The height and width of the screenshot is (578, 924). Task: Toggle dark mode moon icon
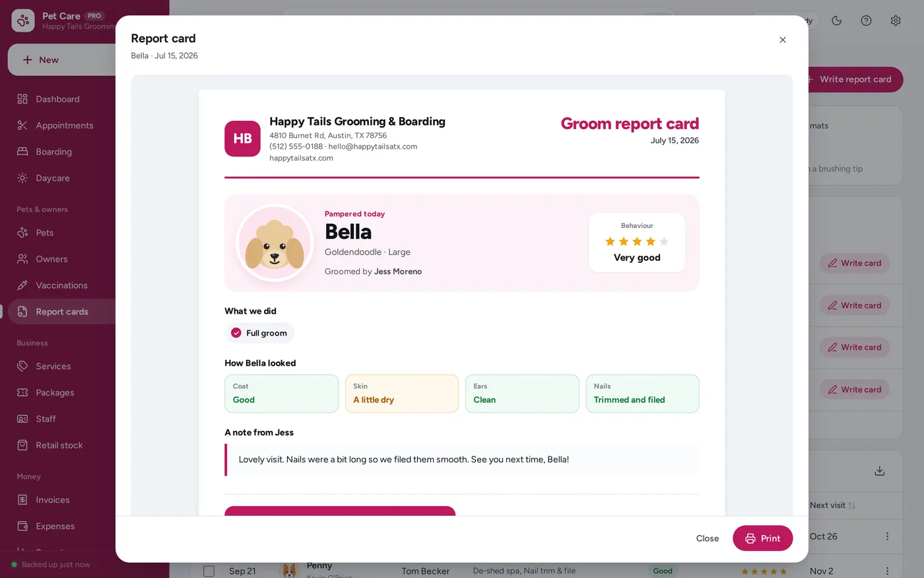pos(837,20)
